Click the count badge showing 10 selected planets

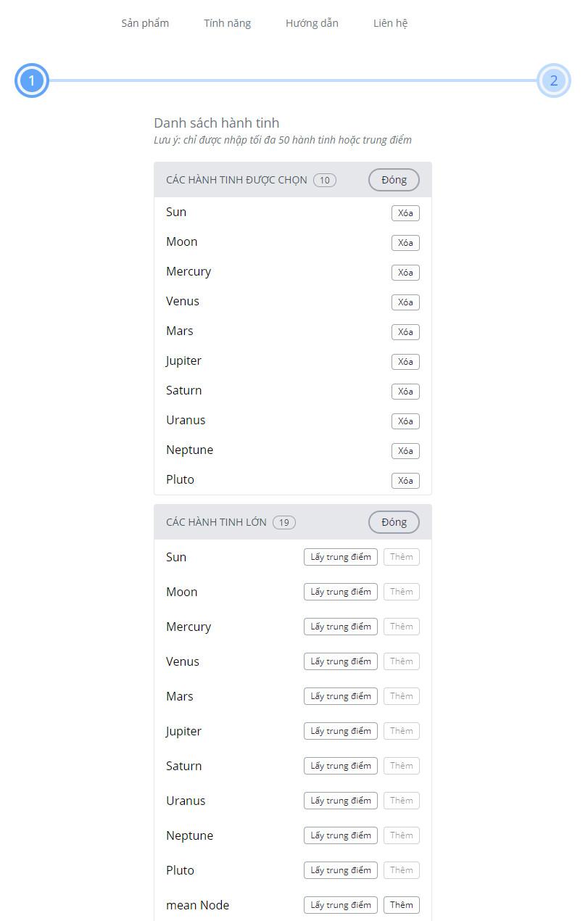coord(324,180)
